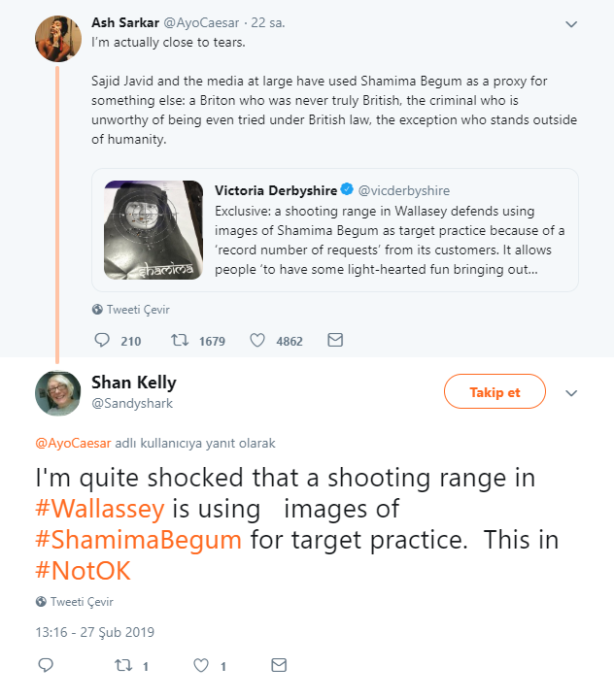Viewport: 614px width, 700px height.
Task: Open the #Wallassey hashtag
Action: (100, 509)
